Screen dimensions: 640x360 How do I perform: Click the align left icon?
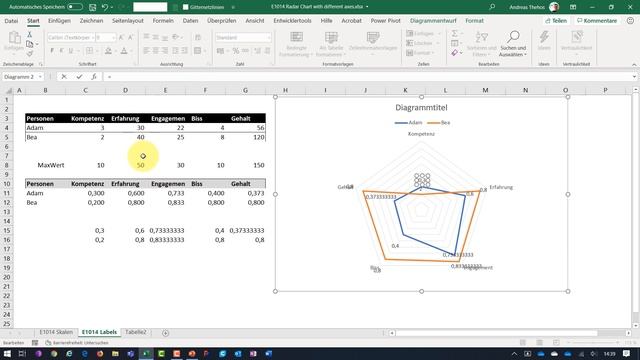tap(146, 51)
